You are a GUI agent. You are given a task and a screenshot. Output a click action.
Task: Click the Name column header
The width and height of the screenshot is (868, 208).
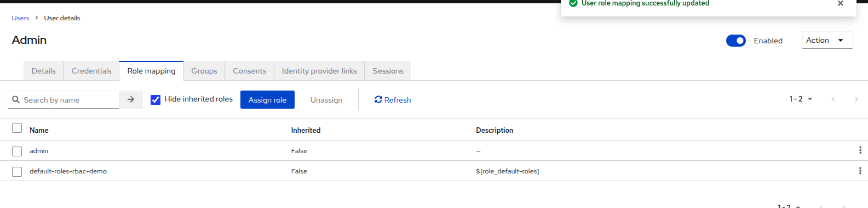click(39, 130)
